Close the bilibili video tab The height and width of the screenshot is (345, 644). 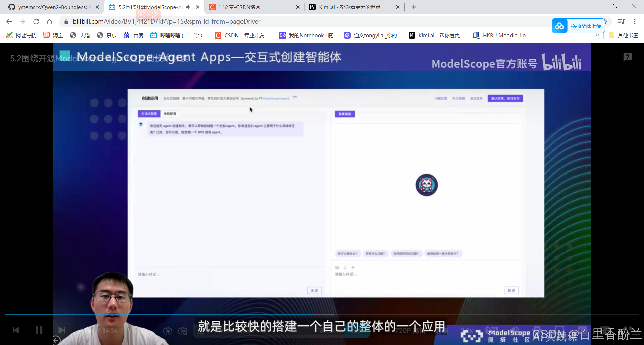[198, 7]
